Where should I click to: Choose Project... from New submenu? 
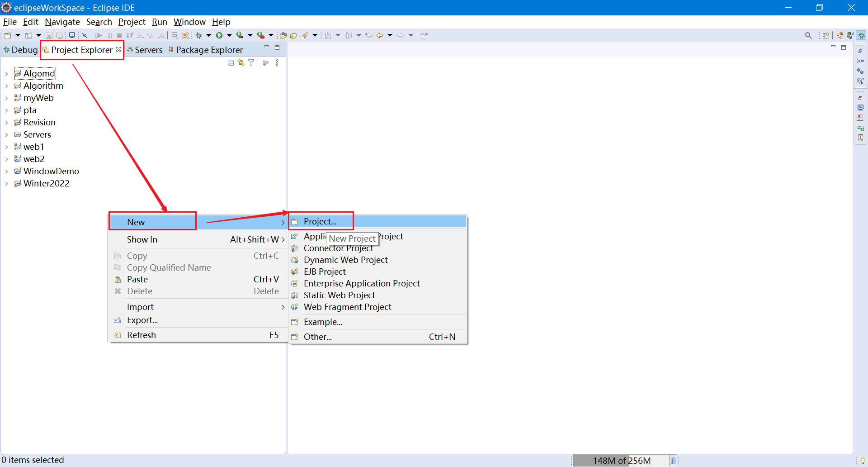point(378,221)
